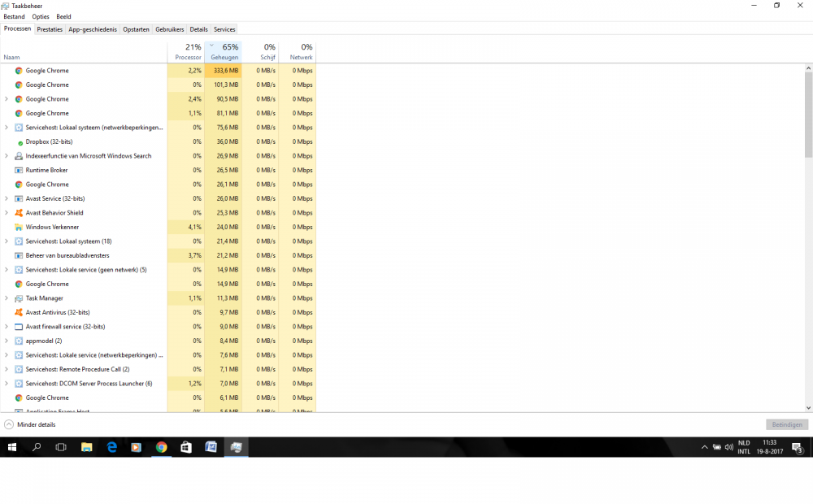Viewport: 813px width, 504px height.
Task: Launch Microsoft Edge from the taskbar
Action: pyautogui.click(x=111, y=447)
